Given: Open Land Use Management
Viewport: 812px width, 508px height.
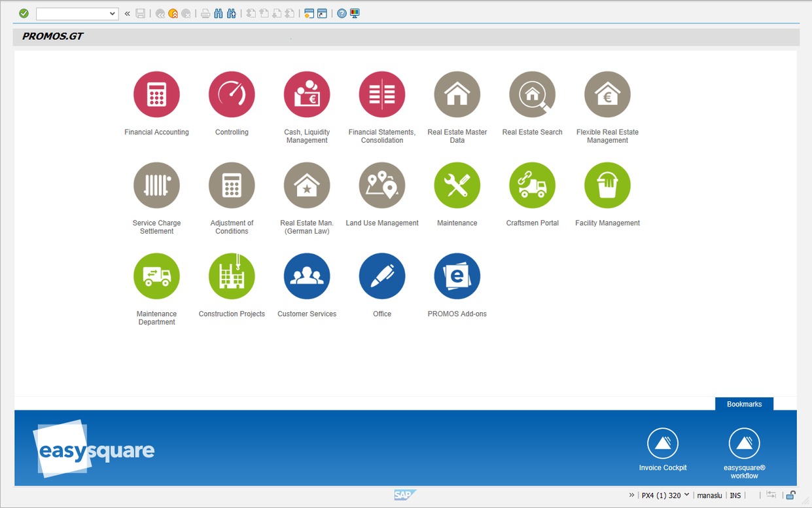Looking at the screenshot, I should (382, 185).
